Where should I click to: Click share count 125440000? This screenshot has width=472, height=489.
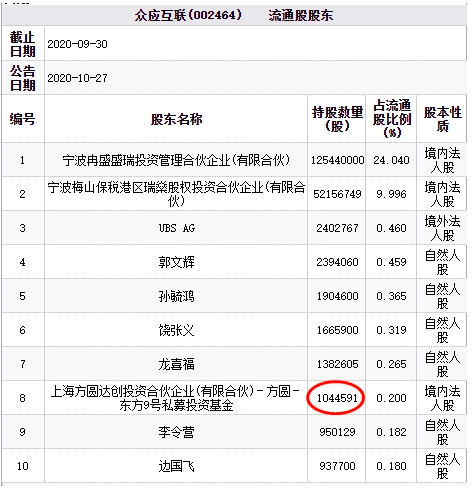pos(337,160)
